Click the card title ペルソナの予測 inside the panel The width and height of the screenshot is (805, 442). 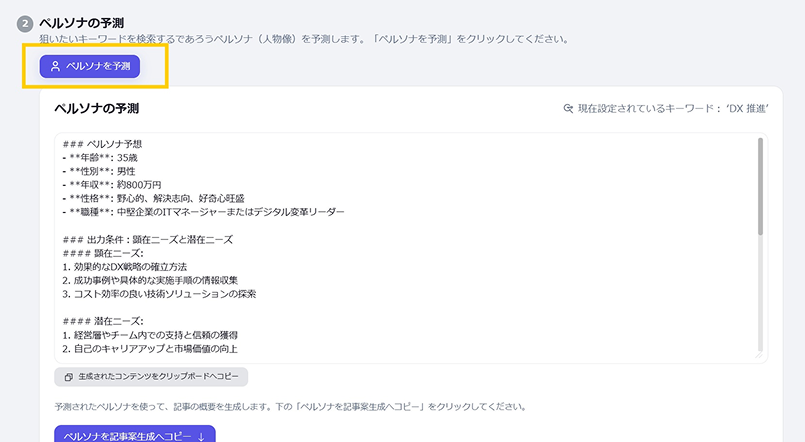pos(96,107)
